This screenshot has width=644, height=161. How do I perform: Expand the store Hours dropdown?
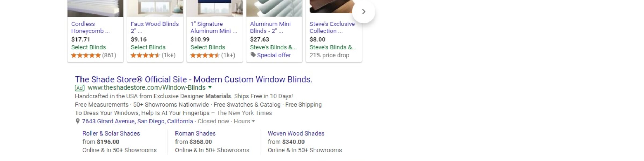[244, 121]
